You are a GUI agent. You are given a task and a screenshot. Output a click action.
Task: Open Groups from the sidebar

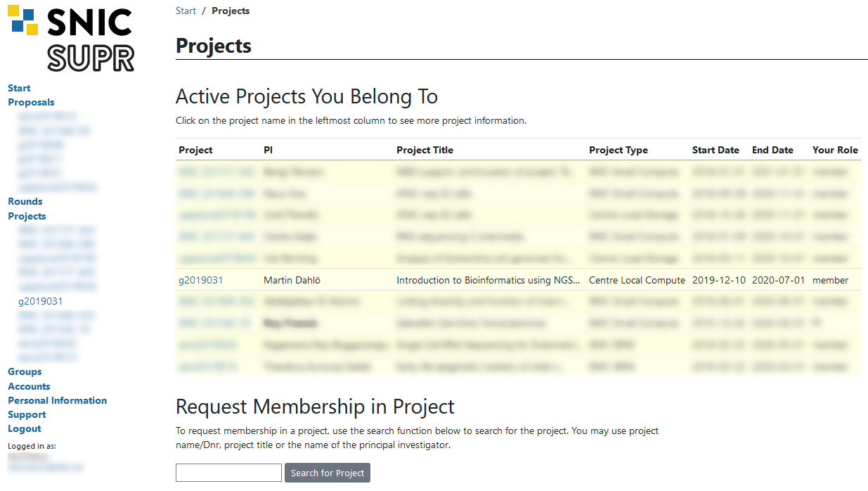click(x=25, y=371)
